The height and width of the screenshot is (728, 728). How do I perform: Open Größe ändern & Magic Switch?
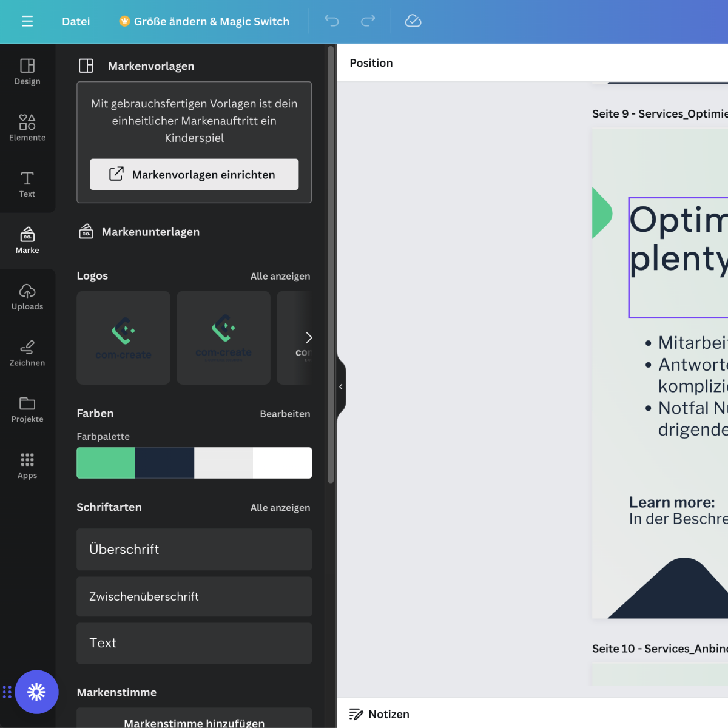click(x=204, y=21)
